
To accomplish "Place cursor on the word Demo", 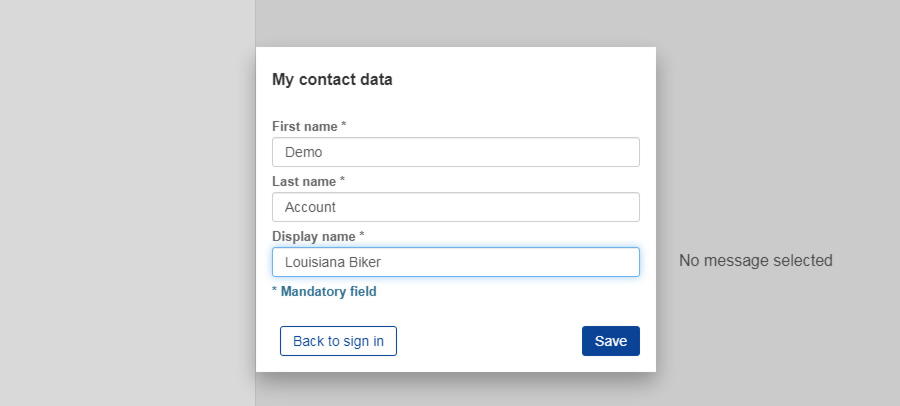I will click(x=304, y=152).
